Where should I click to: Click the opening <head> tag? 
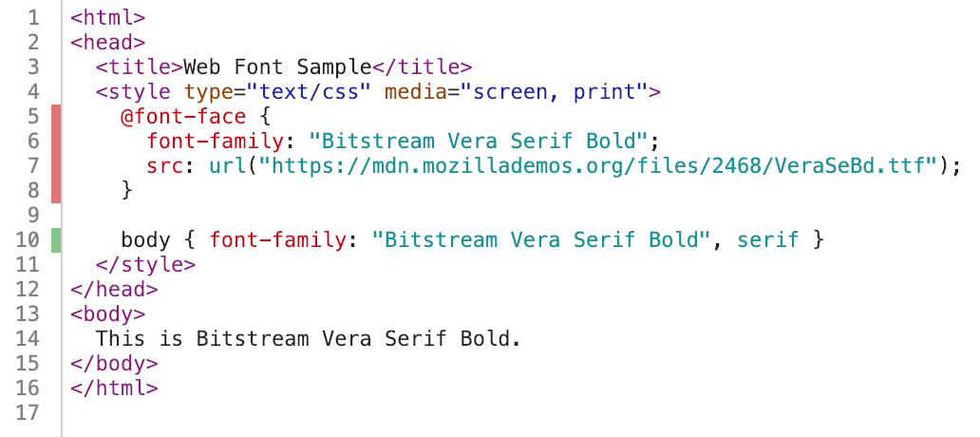(x=107, y=43)
